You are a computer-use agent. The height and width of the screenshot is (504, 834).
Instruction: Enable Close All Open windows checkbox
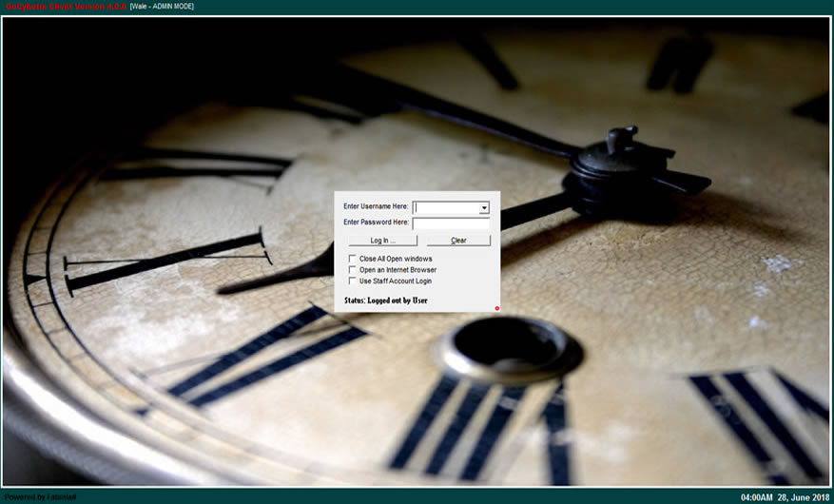[353, 259]
